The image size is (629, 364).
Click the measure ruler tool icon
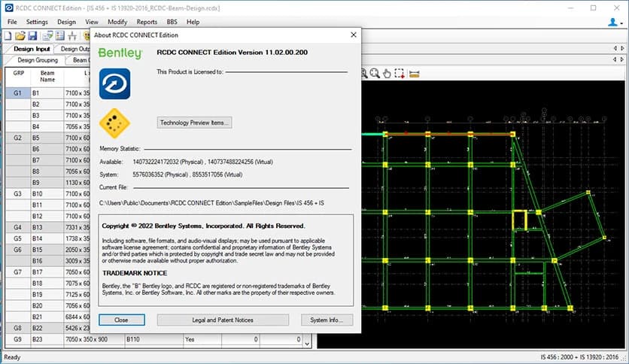tap(413, 73)
